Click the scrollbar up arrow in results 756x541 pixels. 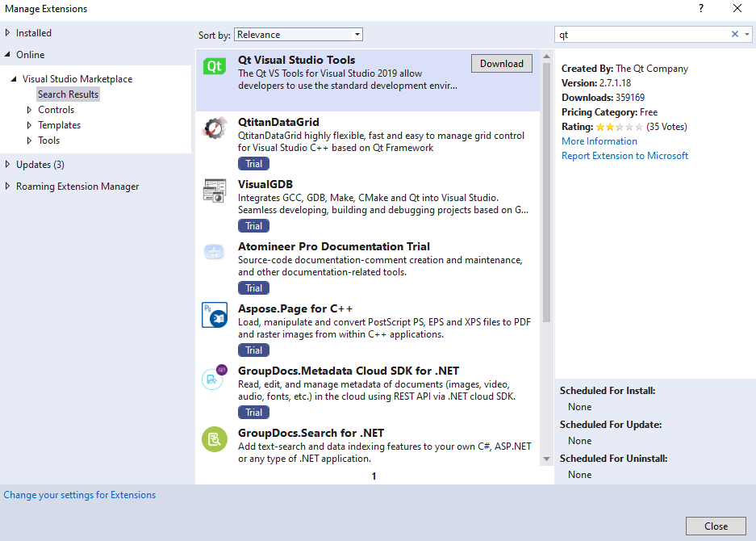click(546, 57)
